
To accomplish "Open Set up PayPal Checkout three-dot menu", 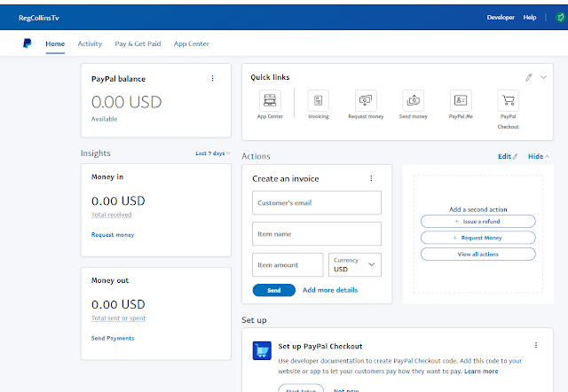I will (x=536, y=345).
